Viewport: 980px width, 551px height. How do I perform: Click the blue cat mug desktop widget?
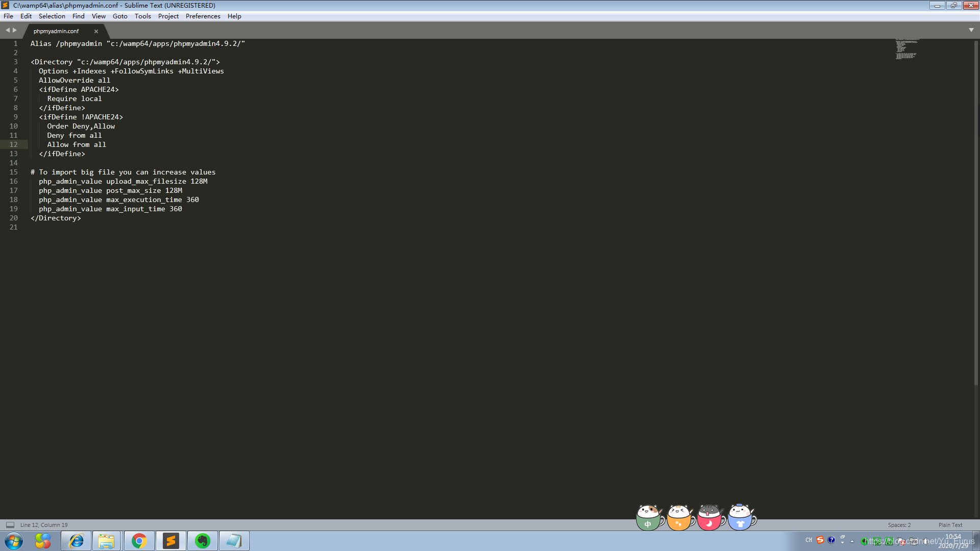tap(742, 517)
